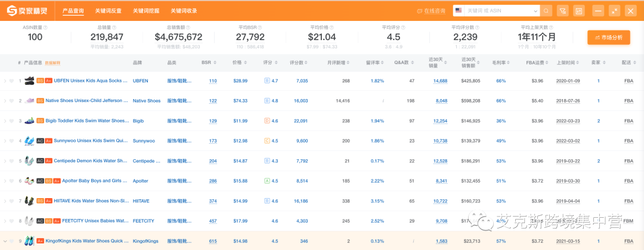Click help icon next to ASIN数量
Screen dimensions: 644x250
tap(46, 27)
